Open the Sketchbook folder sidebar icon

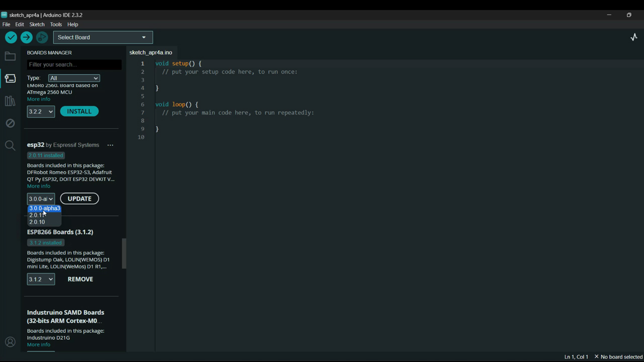[x=10, y=56]
